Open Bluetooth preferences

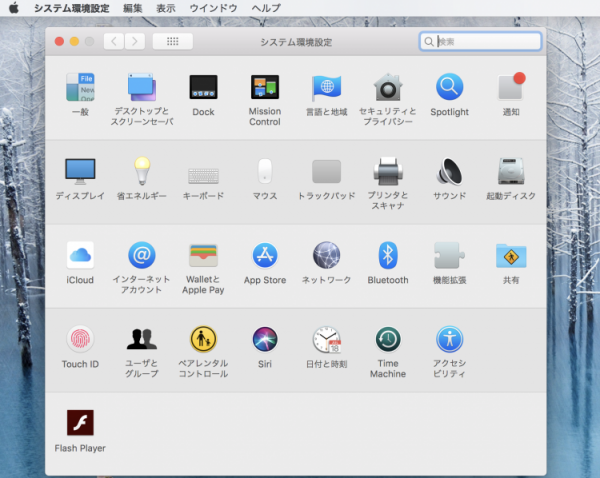tap(388, 255)
